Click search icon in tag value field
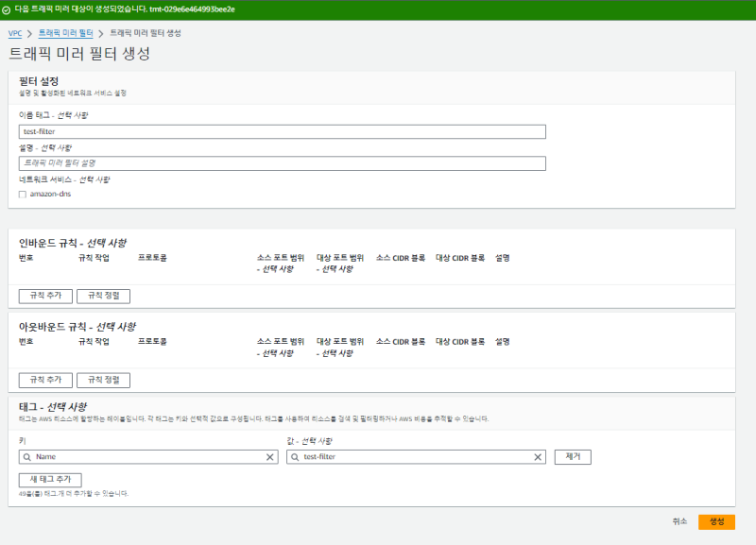Screen dimensions: 756x545 click(296, 457)
